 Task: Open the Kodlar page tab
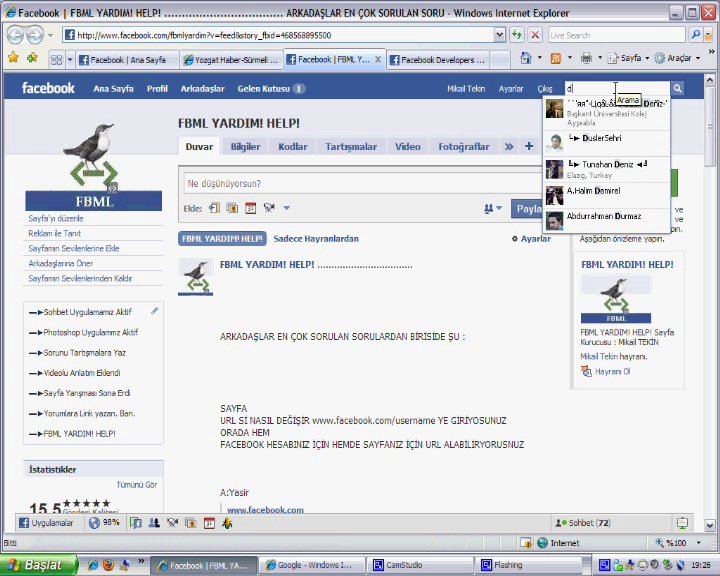(x=292, y=147)
